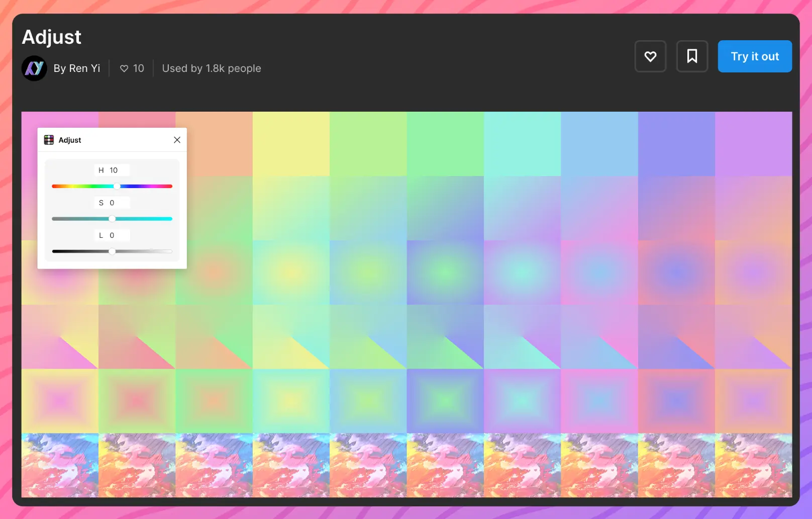Click the Used by 1.8k people text
The image size is (812, 519).
point(212,68)
